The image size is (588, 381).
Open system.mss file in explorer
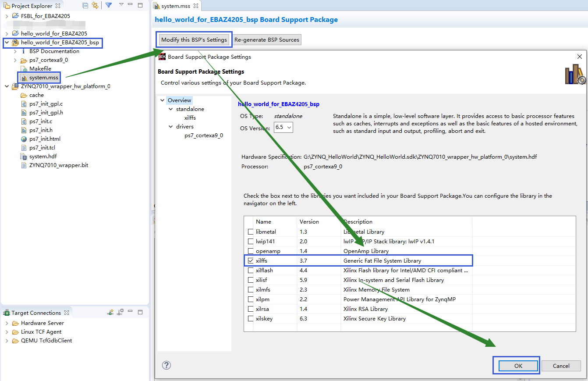point(43,77)
